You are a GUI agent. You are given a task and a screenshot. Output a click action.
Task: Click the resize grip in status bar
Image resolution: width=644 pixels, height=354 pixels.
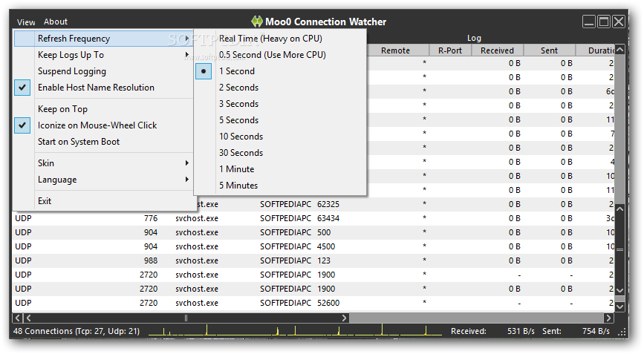coord(622,332)
